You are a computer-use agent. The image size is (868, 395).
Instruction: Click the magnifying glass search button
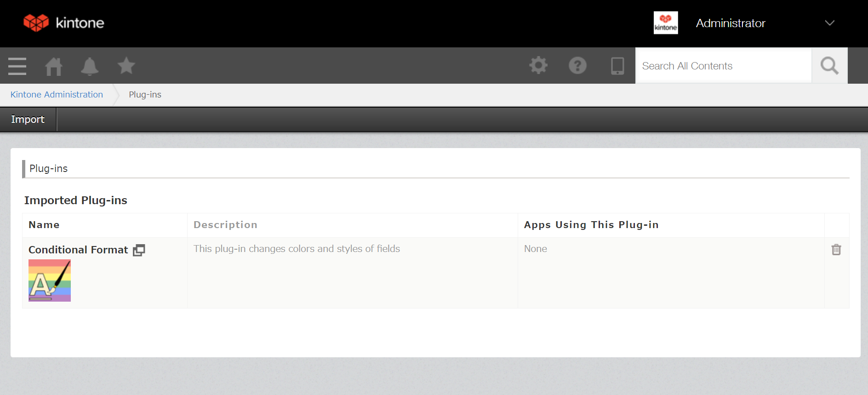tap(829, 66)
